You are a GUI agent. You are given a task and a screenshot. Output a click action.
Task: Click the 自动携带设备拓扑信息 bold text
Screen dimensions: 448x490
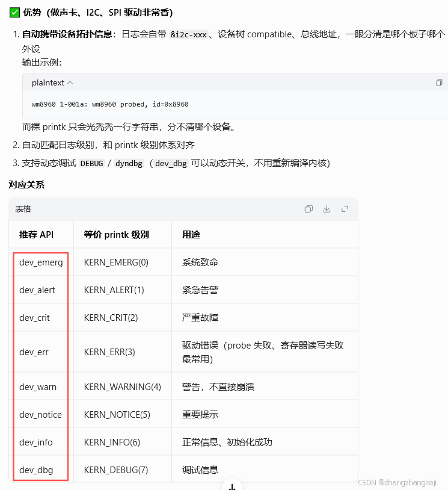pos(67,34)
